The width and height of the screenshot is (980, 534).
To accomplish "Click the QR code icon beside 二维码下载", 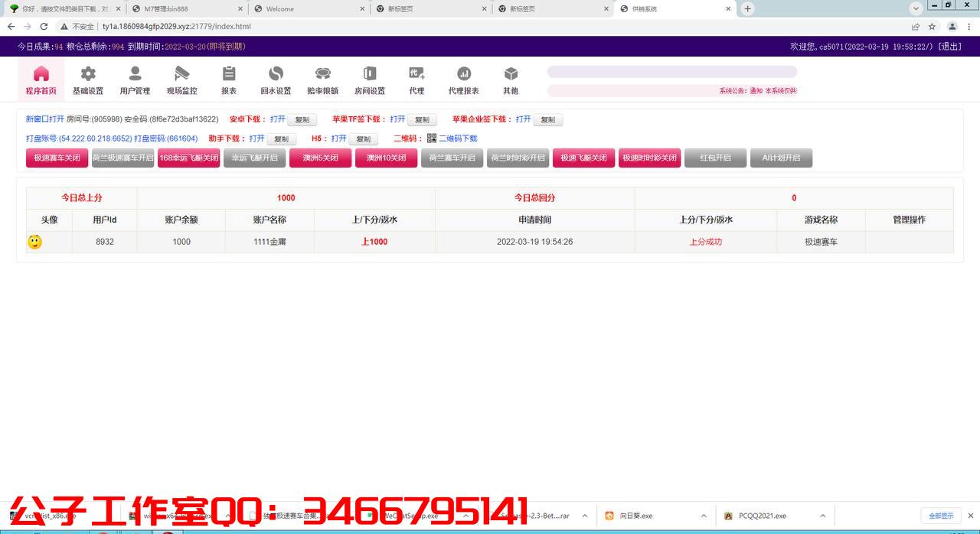I will pyautogui.click(x=432, y=138).
